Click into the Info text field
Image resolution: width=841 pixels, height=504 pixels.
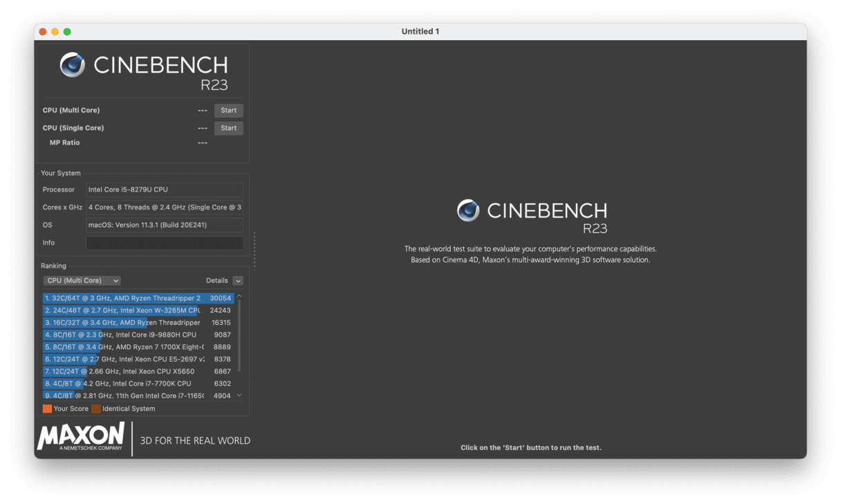(165, 243)
